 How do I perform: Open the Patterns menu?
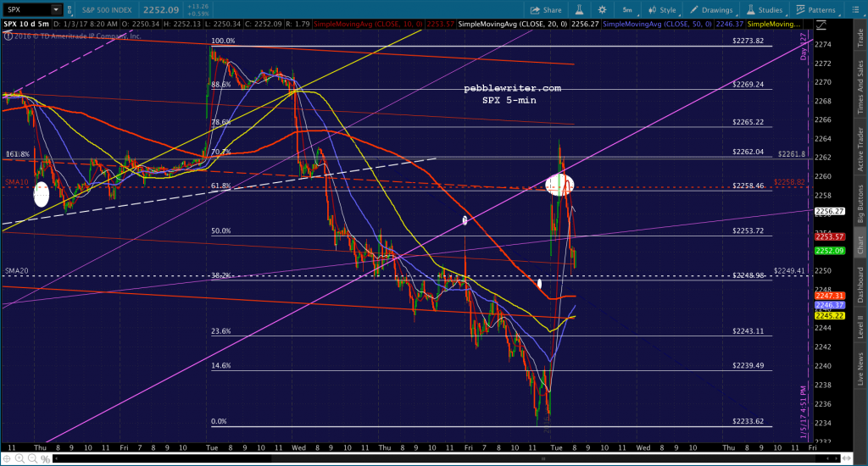click(816, 10)
